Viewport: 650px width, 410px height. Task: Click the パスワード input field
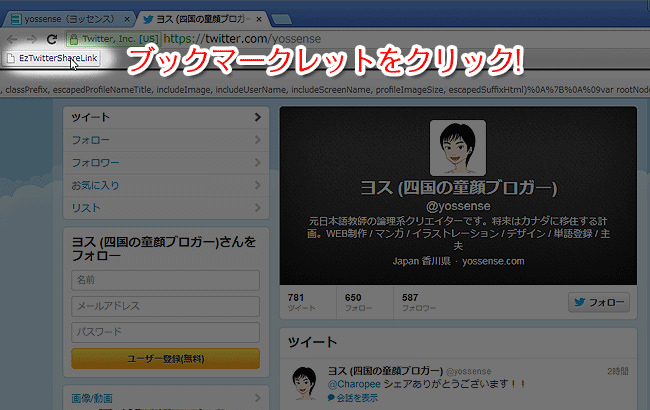coord(165,332)
